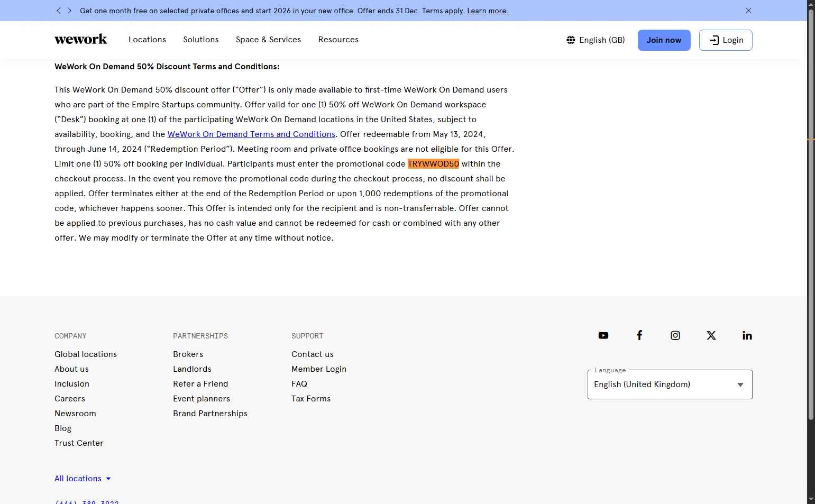The height and width of the screenshot is (504, 815).
Task: Click the Facebook icon in footer
Action: [639, 336]
